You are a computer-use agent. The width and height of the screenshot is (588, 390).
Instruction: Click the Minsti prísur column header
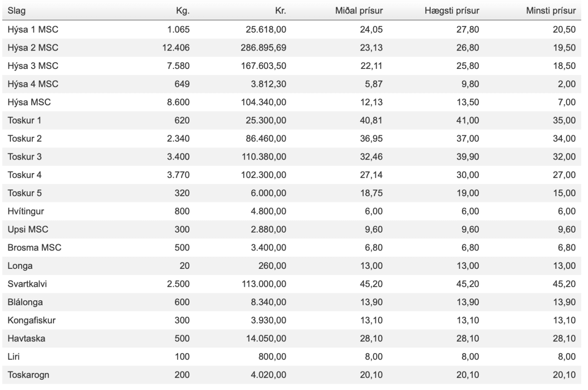point(551,11)
